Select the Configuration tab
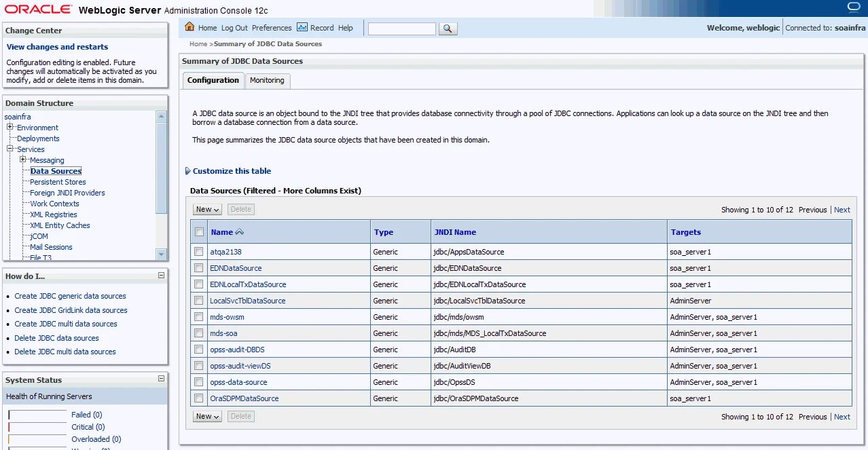Screen dimensions: 868x450 (213, 80)
